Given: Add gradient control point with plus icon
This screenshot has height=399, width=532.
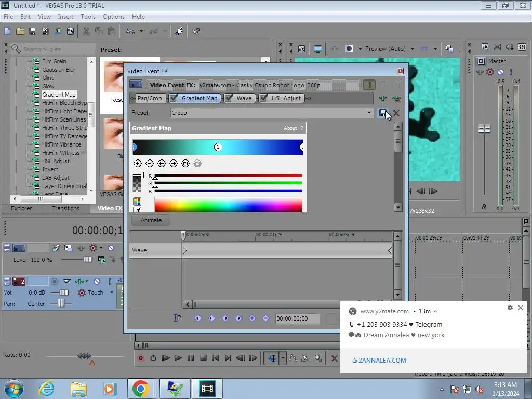Looking at the screenshot, I should (x=137, y=164).
